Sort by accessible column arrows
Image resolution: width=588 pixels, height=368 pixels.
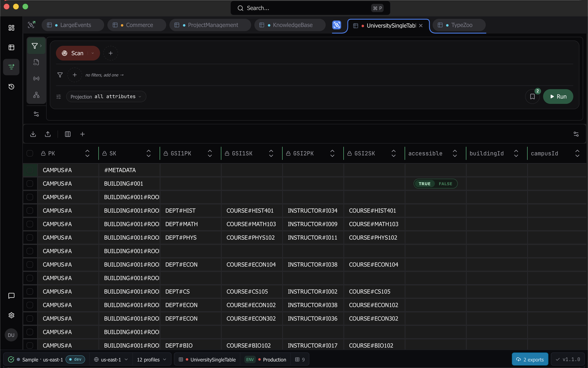pos(455,153)
